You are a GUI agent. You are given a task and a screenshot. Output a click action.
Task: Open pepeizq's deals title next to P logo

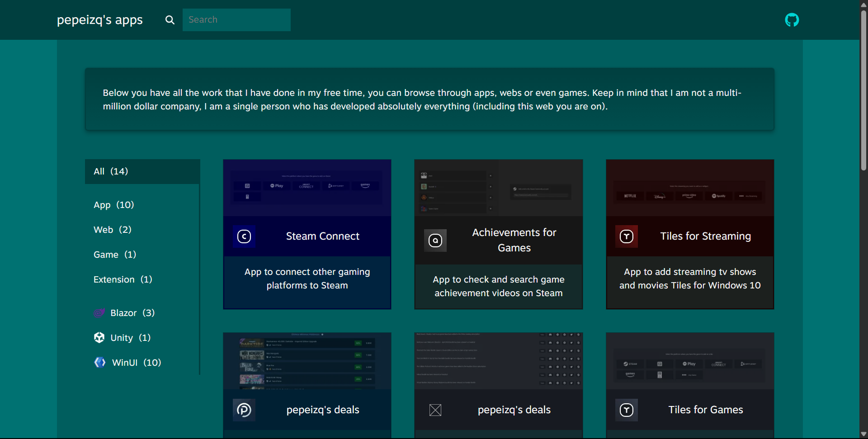pos(323,410)
